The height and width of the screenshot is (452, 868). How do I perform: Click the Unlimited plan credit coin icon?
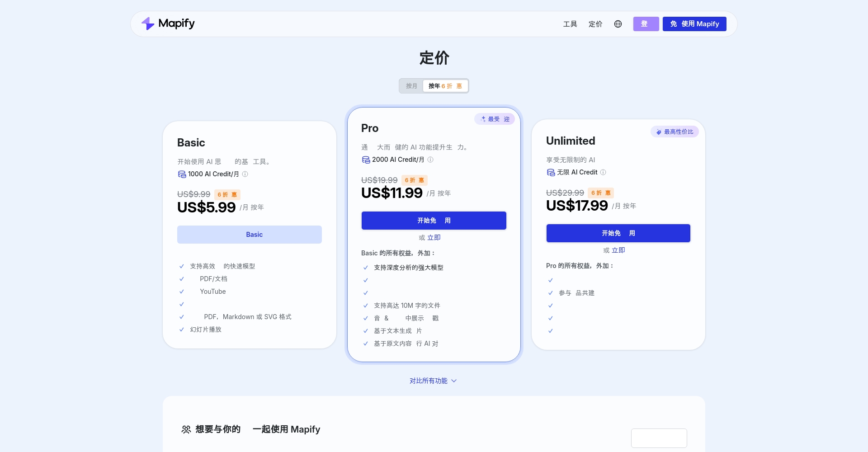(551, 172)
